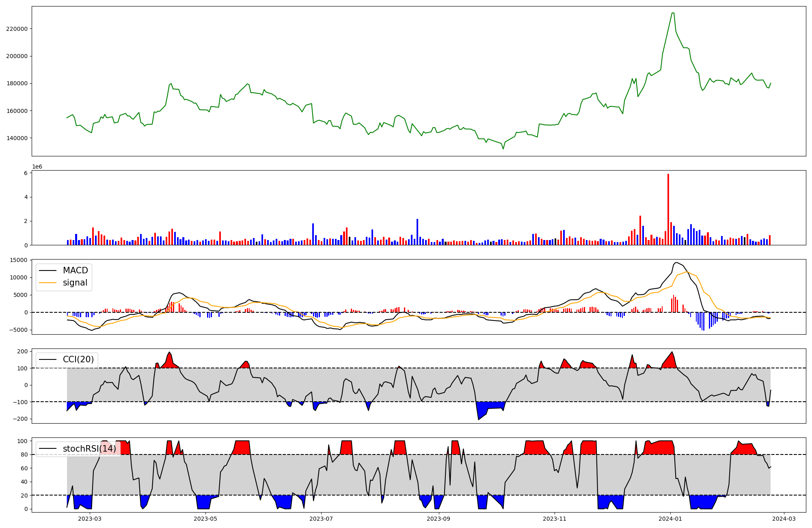
Task: Click the -200 CCI axis label
Action: [x=20, y=419]
